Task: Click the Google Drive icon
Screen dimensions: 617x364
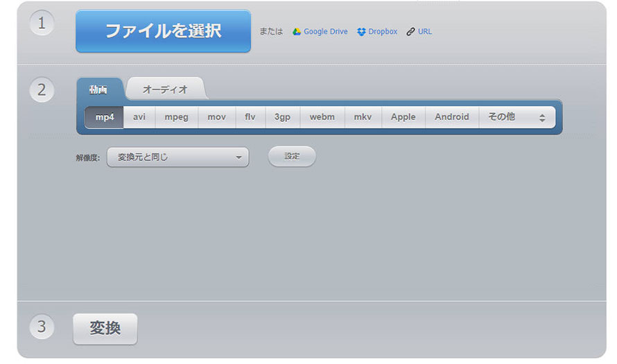Action: (x=296, y=31)
